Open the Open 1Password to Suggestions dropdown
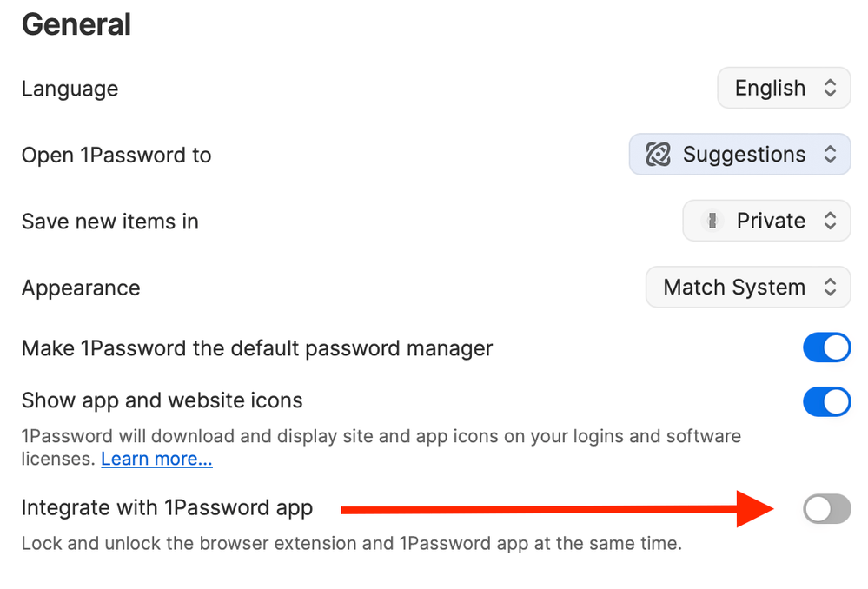 point(739,155)
